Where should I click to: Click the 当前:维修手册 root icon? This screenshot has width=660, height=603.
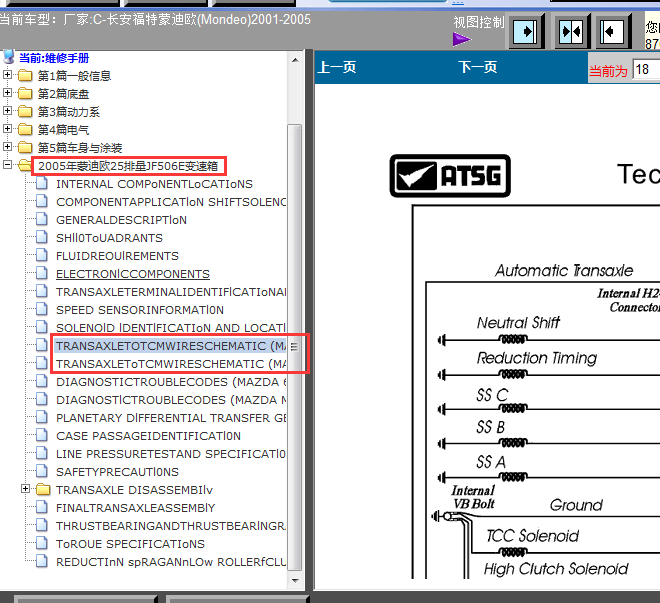9,57
